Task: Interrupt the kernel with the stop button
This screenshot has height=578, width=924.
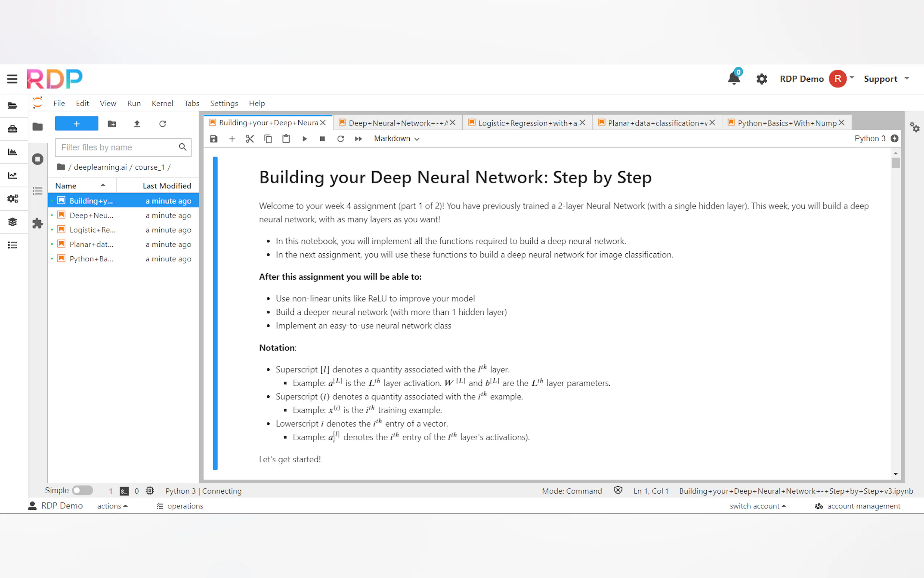Action: tap(322, 139)
